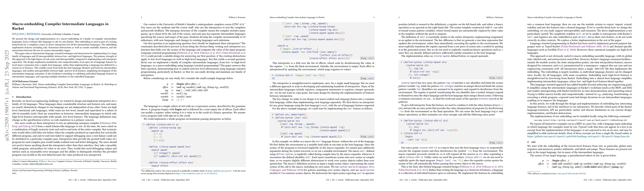
Task: Open the students.cs.ubc.ca cs-411 course link
Action: [x=196, y=173]
